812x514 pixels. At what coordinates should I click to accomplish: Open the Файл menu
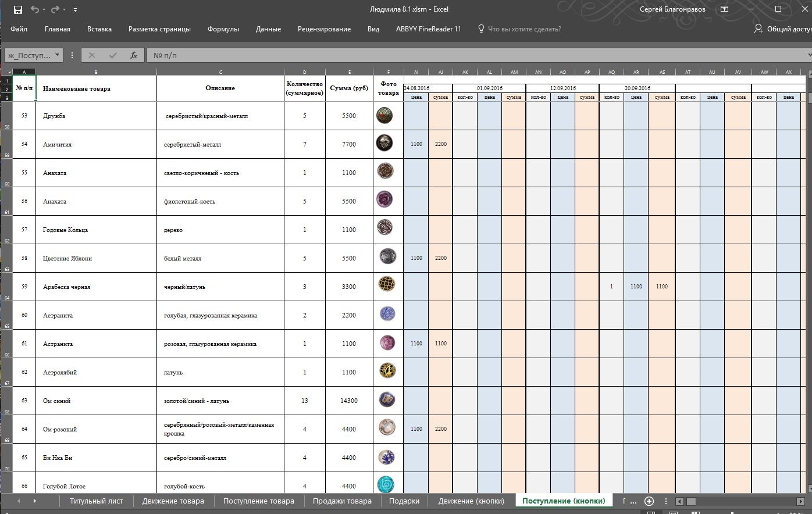(x=19, y=29)
